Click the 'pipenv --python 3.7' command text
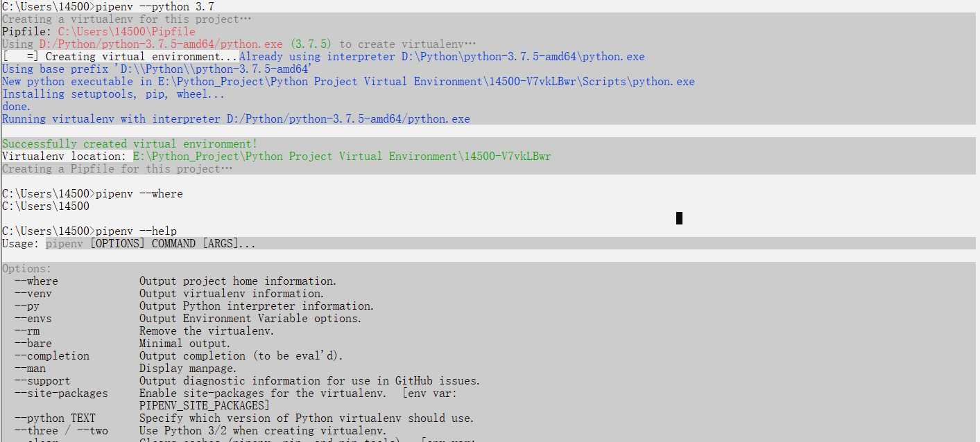The image size is (980, 442). (155, 7)
